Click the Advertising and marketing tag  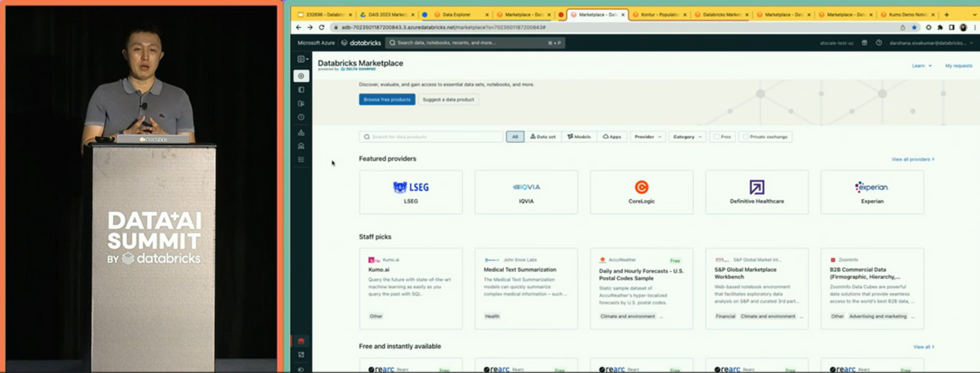point(878,316)
